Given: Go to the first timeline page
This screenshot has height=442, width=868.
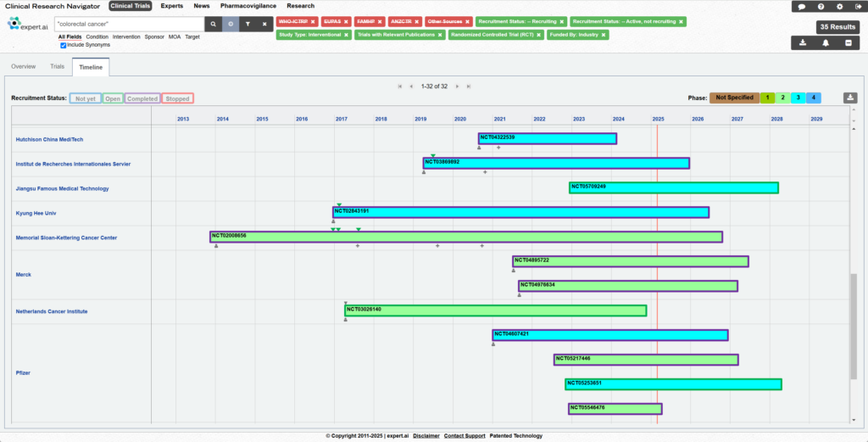Looking at the screenshot, I should (x=400, y=87).
